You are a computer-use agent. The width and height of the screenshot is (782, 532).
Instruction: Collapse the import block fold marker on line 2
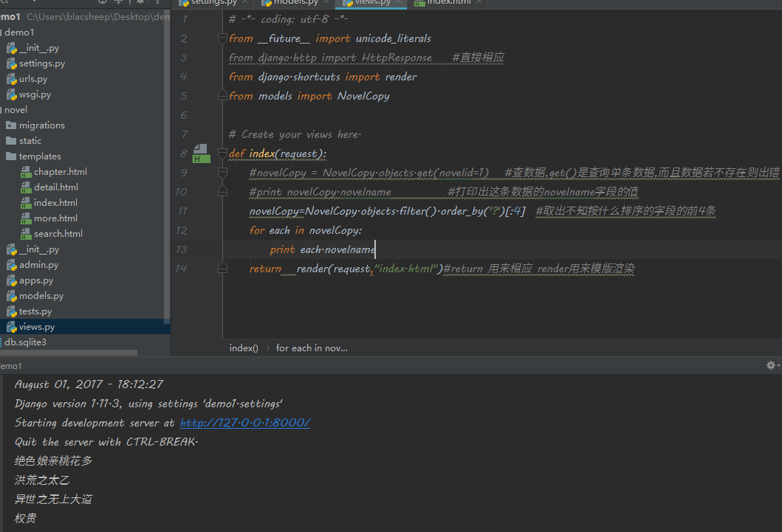222,38
